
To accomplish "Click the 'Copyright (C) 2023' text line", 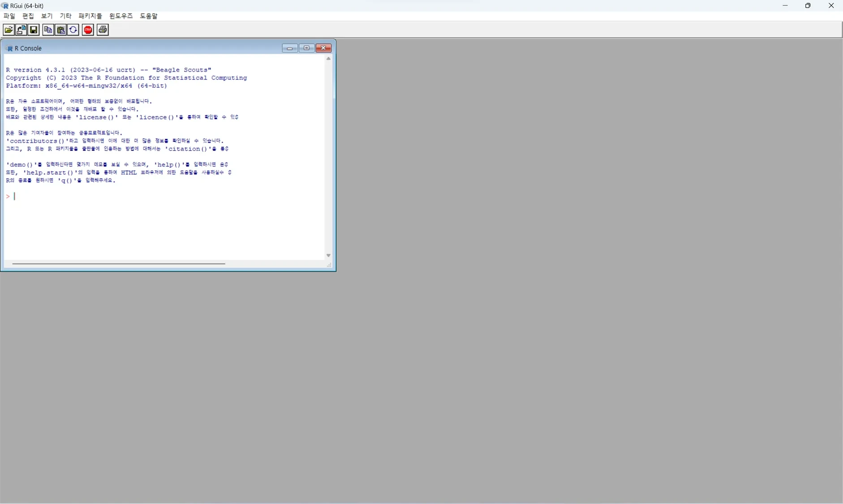I will pos(126,78).
